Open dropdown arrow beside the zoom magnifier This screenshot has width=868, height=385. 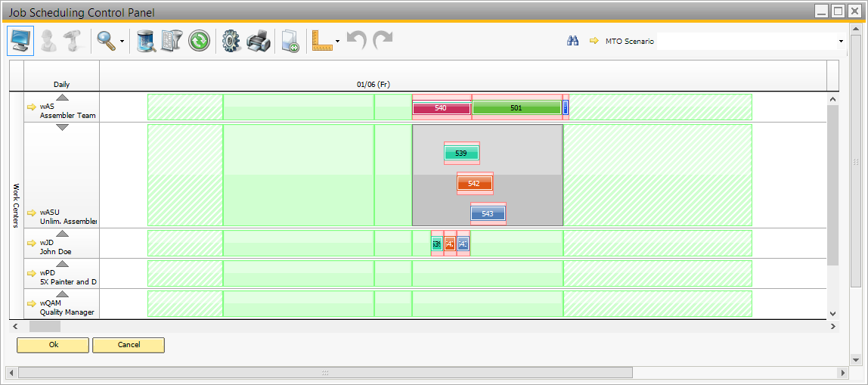(x=122, y=42)
